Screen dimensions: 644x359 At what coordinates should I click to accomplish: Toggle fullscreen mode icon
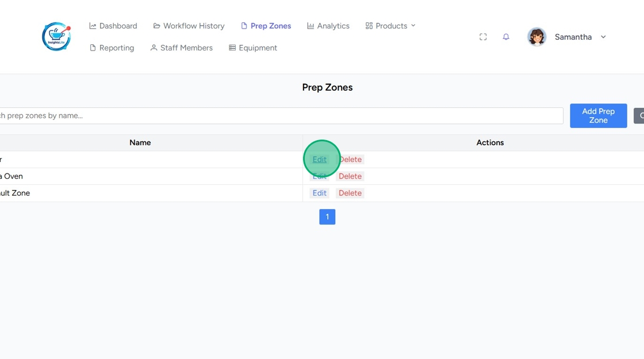pos(483,37)
